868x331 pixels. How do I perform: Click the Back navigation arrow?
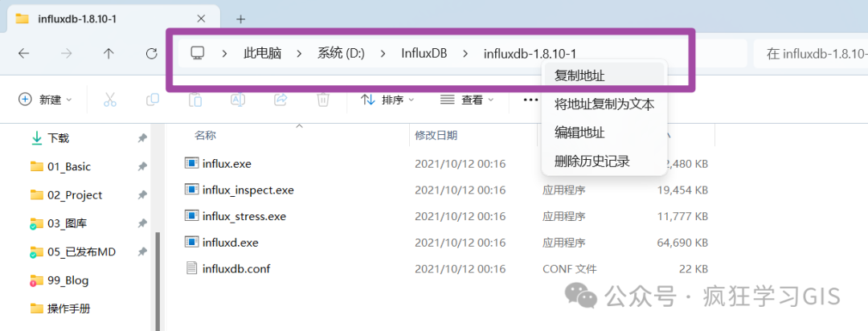click(23, 53)
